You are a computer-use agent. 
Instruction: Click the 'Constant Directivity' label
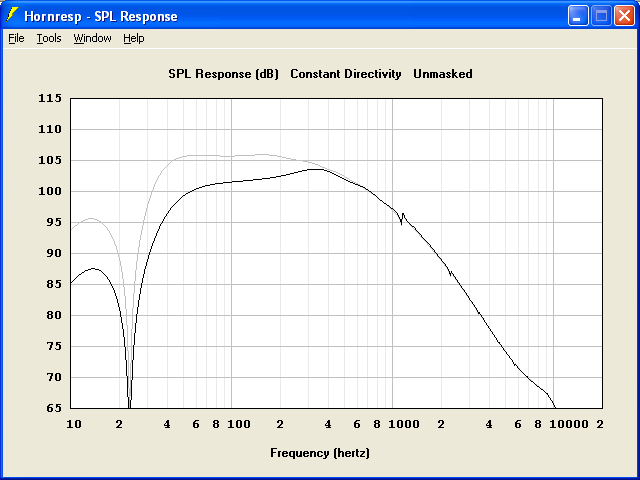[346, 74]
